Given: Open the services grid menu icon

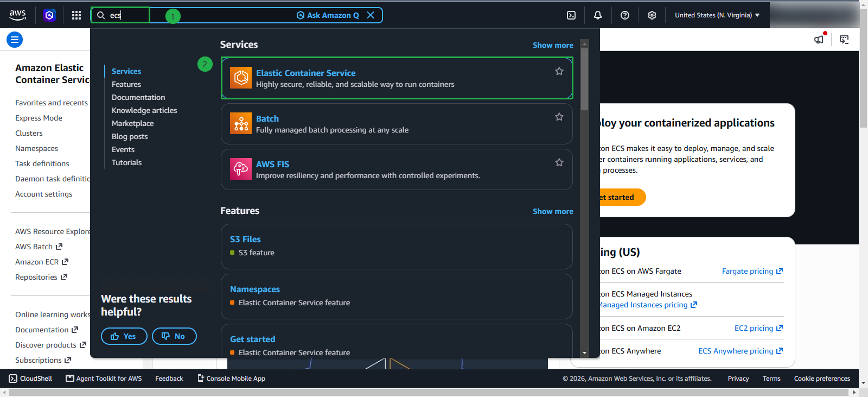Looking at the screenshot, I should (76, 15).
